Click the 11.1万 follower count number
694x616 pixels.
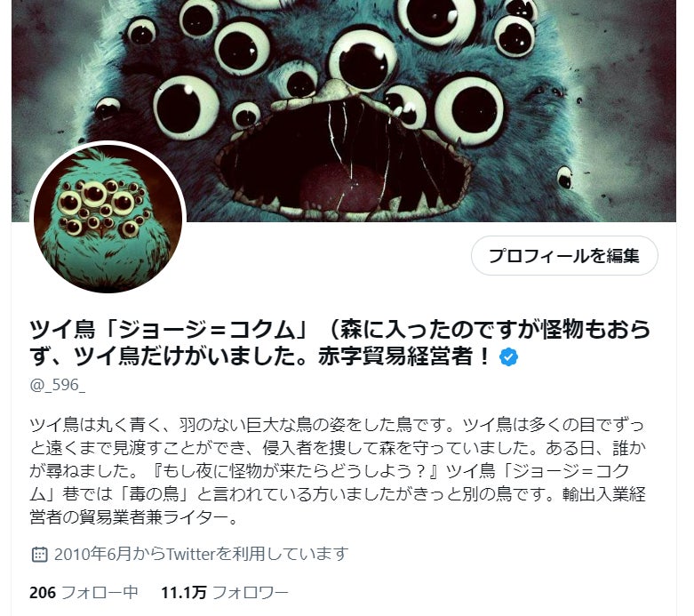tap(184, 592)
